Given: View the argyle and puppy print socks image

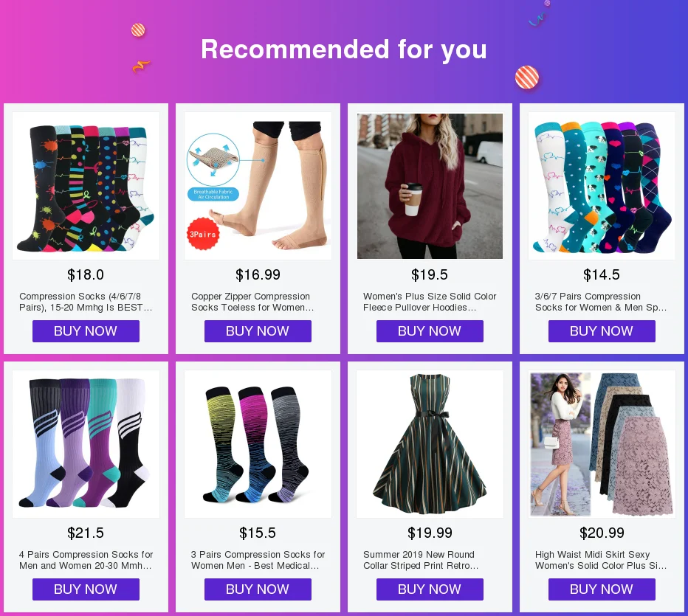Looking at the screenshot, I should pyautogui.click(x=602, y=186).
